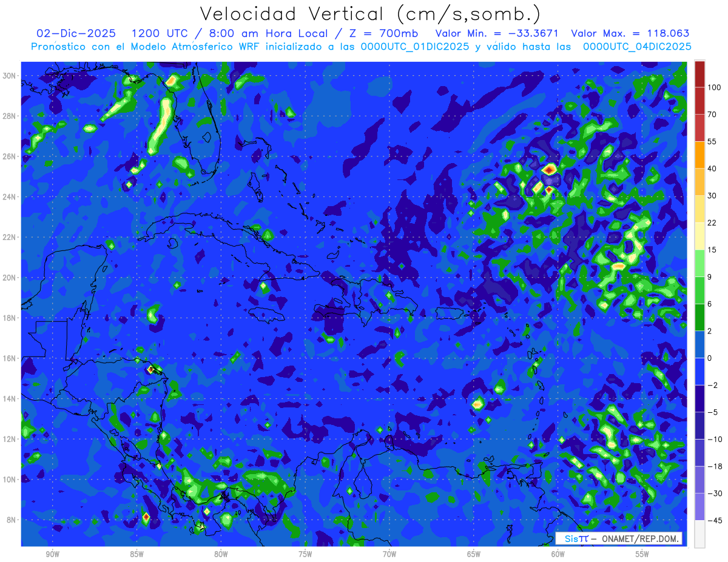This screenshot has height=562, width=728.
Task: Click the yellow swatch between 22 and 30
Action: 699,209
